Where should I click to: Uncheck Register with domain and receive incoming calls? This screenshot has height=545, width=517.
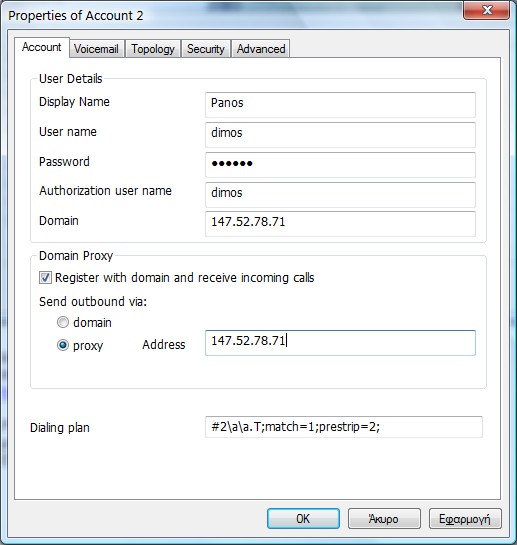[x=45, y=278]
